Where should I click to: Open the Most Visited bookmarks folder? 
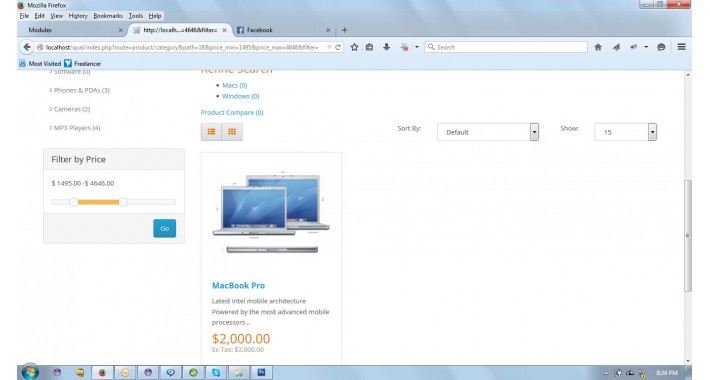40,63
